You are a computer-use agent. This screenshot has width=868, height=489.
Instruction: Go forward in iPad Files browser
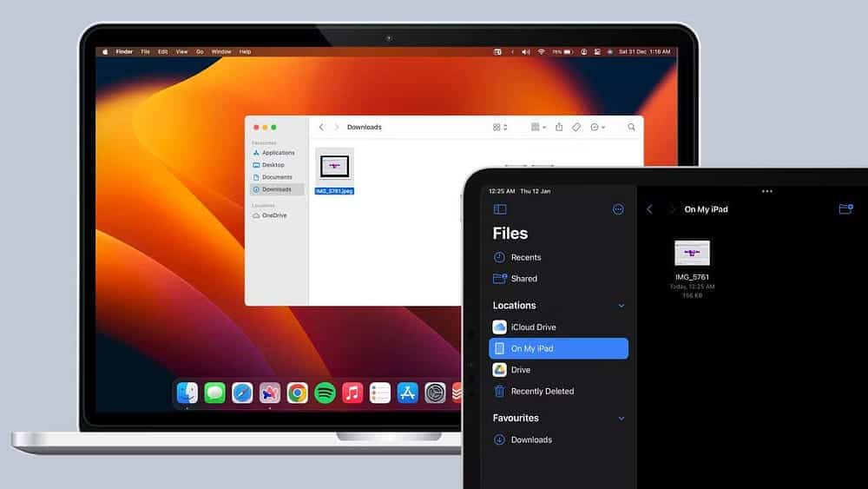pyautogui.click(x=672, y=209)
